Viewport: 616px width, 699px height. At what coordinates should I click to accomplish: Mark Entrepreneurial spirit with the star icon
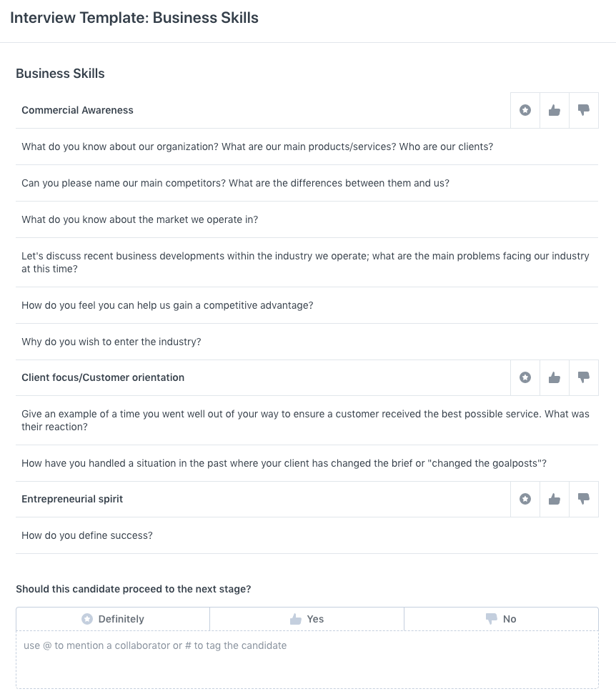click(525, 499)
